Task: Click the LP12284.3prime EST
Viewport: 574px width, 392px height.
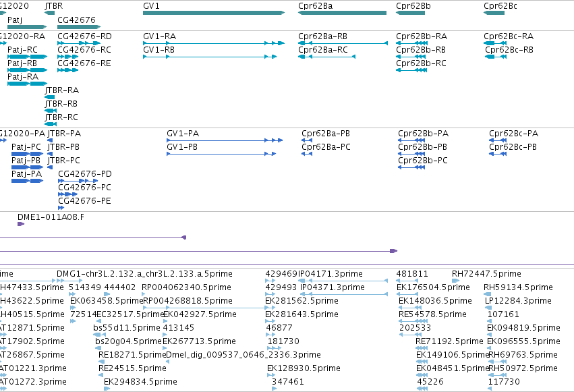Action: [488, 308]
